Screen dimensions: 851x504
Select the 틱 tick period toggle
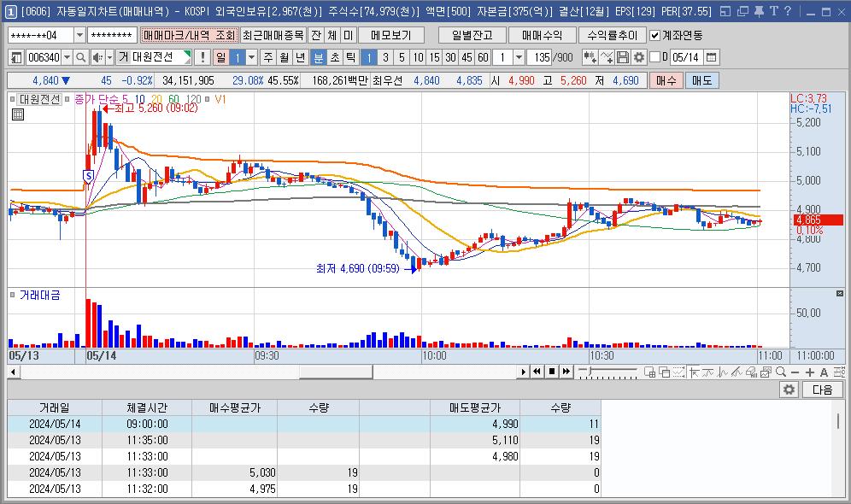point(350,57)
